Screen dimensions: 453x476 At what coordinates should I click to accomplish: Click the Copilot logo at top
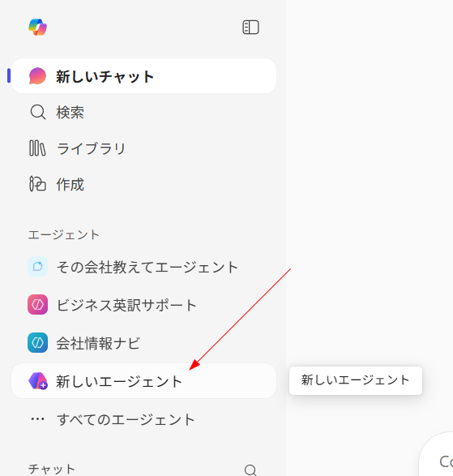(x=37, y=27)
